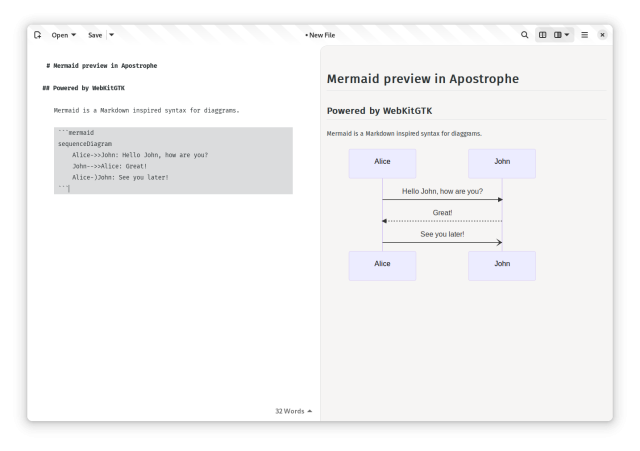
Task: Click the 'New File' window title
Action: point(321,35)
